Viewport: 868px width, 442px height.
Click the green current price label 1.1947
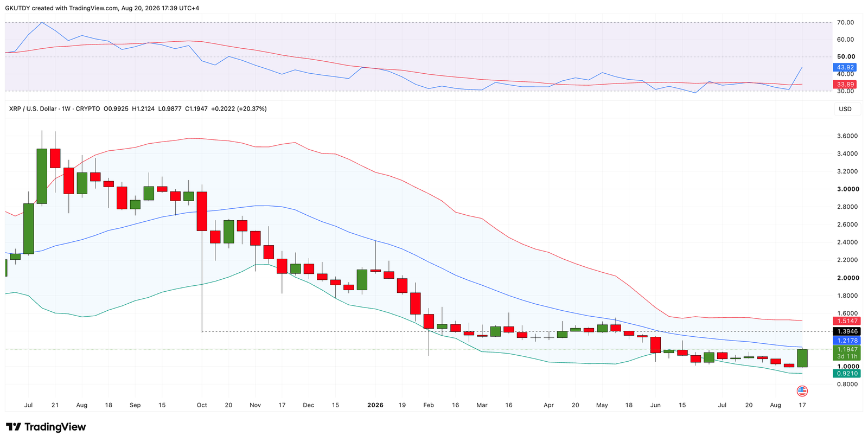[x=847, y=350]
